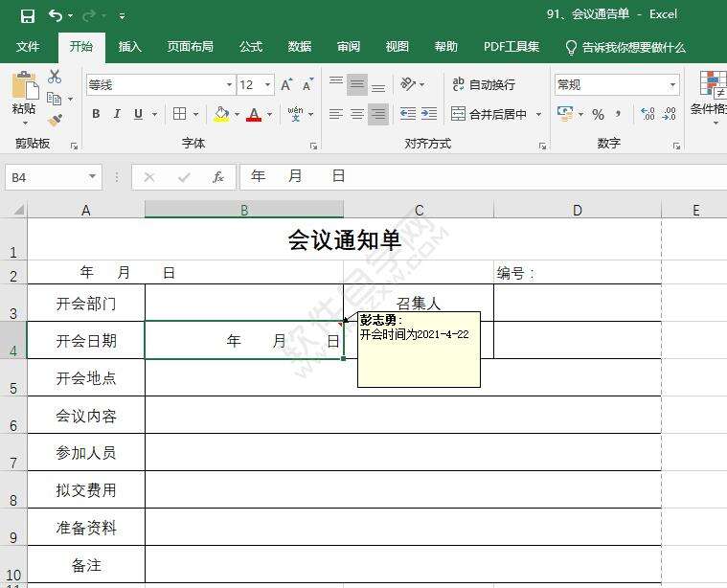The width and height of the screenshot is (727, 588).
Task: Open the 帮助 tab
Action: (445, 47)
